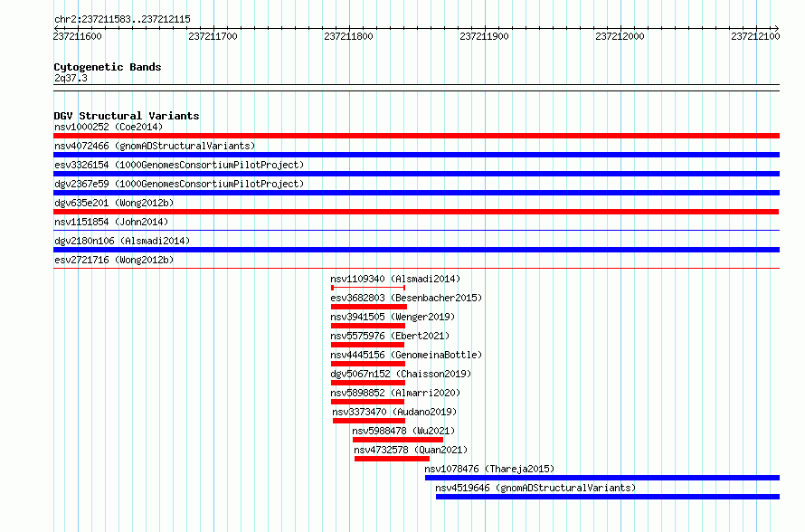Screen dimensions: 805x532
Task: Click red bar under nsv5898852
Action: pyautogui.click(x=367, y=402)
